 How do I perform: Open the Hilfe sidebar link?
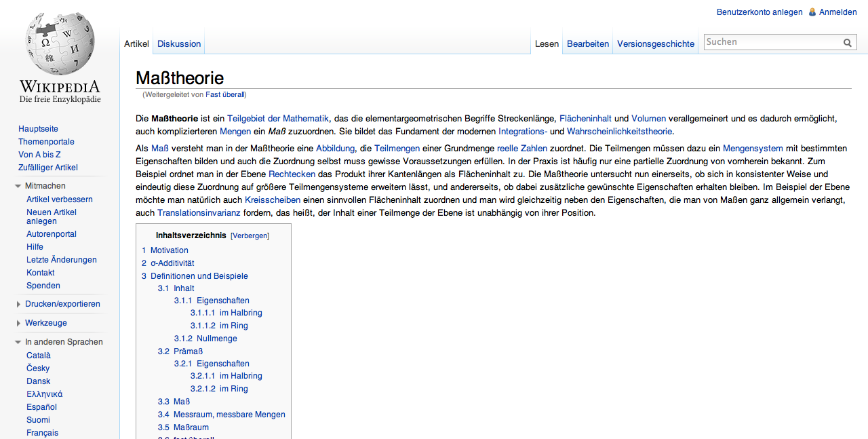point(35,247)
